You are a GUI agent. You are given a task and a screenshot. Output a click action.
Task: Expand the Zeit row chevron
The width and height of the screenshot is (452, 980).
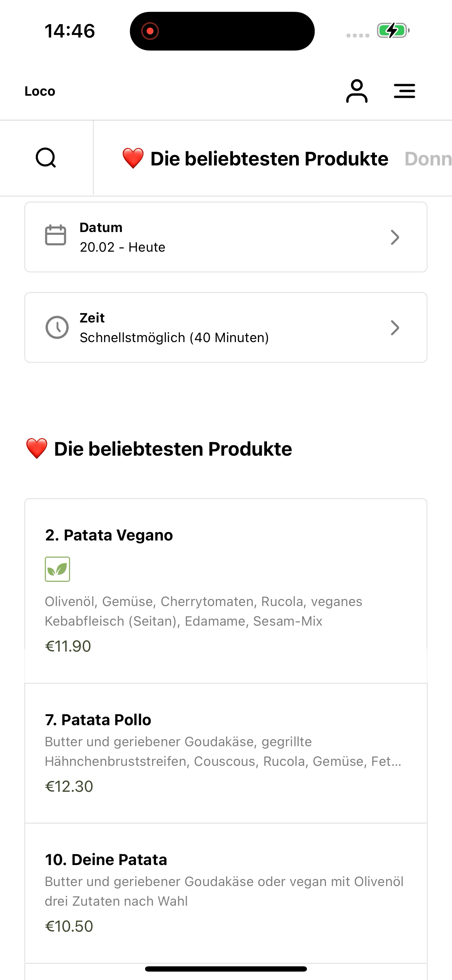pyautogui.click(x=395, y=328)
